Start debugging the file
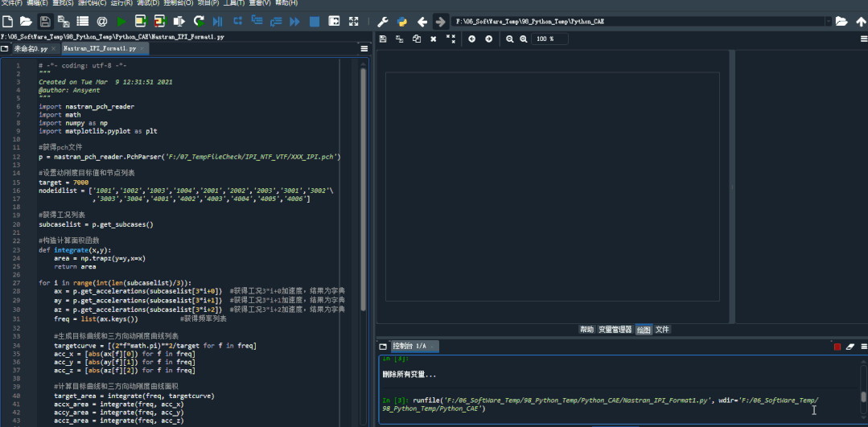Image resolution: width=868 pixels, height=427 pixels. click(x=217, y=22)
